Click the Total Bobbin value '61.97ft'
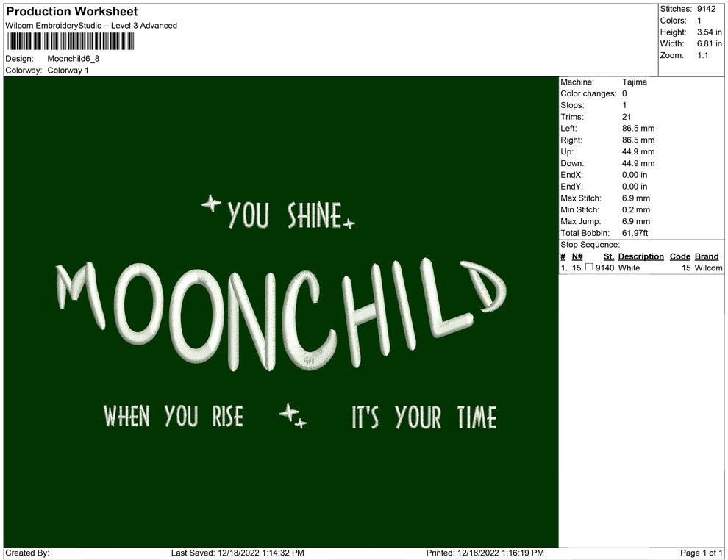The width and height of the screenshot is (728, 560). 635,233
